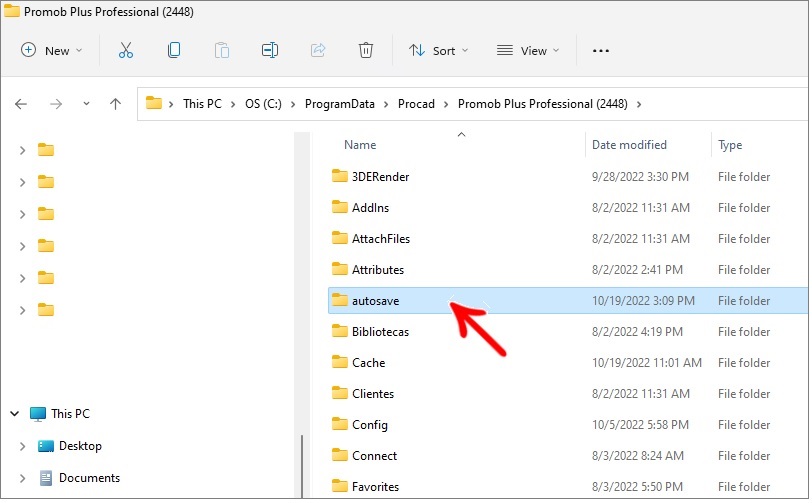The height and width of the screenshot is (503, 812).
Task: Open the Sort dropdown
Action: [438, 51]
